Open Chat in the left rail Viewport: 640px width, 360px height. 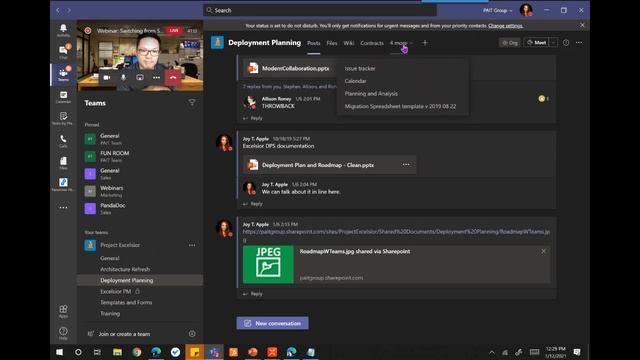(x=63, y=52)
